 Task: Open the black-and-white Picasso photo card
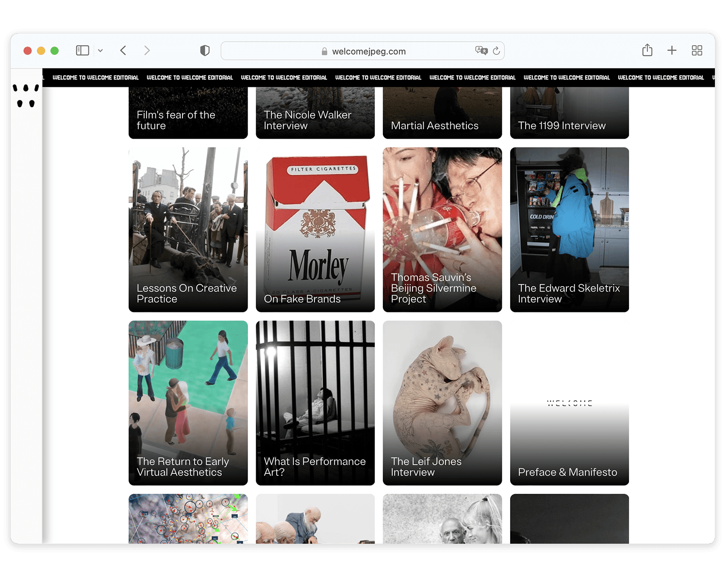(x=443, y=518)
